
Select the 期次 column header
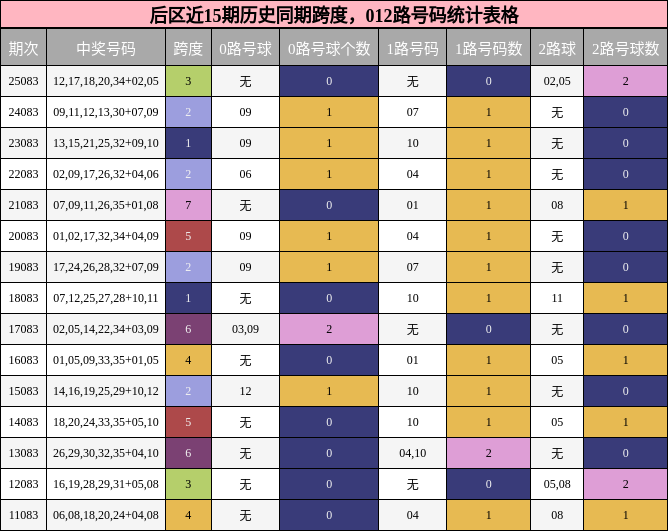coord(23,48)
